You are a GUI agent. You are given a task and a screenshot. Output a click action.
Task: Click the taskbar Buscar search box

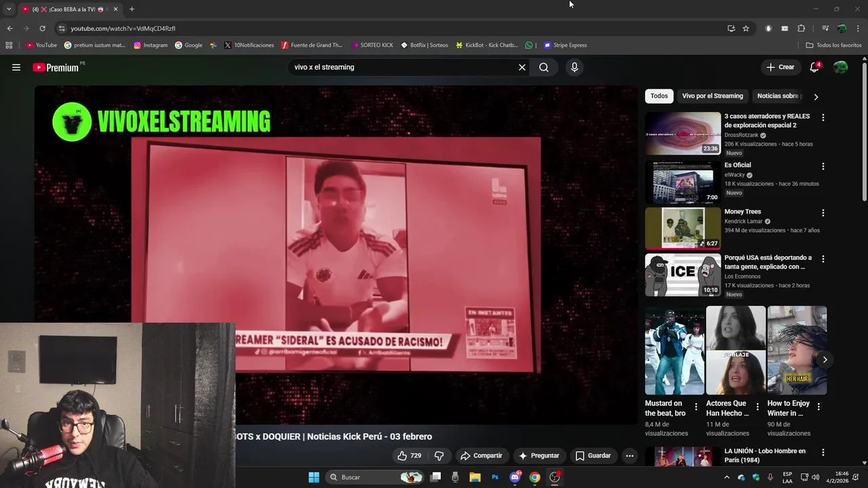pyautogui.click(x=375, y=477)
